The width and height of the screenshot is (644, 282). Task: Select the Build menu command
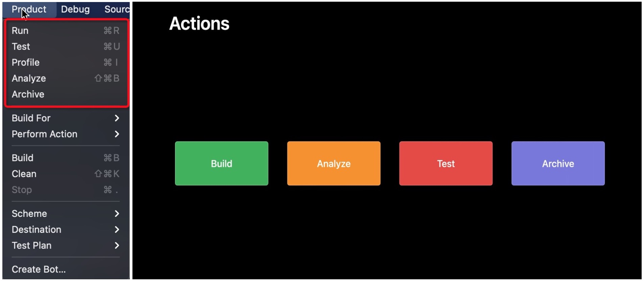(66, 158)
